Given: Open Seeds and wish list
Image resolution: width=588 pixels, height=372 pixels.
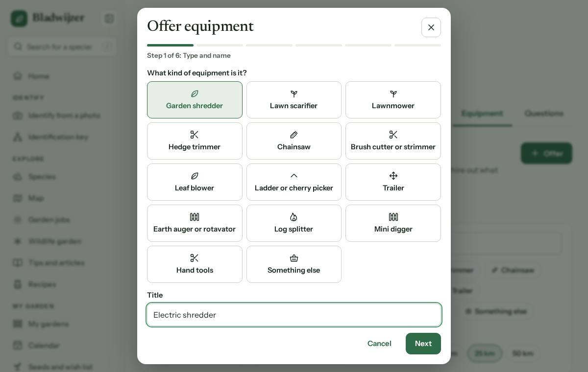Looking at the screenshot, I should (x=62, y=367).
